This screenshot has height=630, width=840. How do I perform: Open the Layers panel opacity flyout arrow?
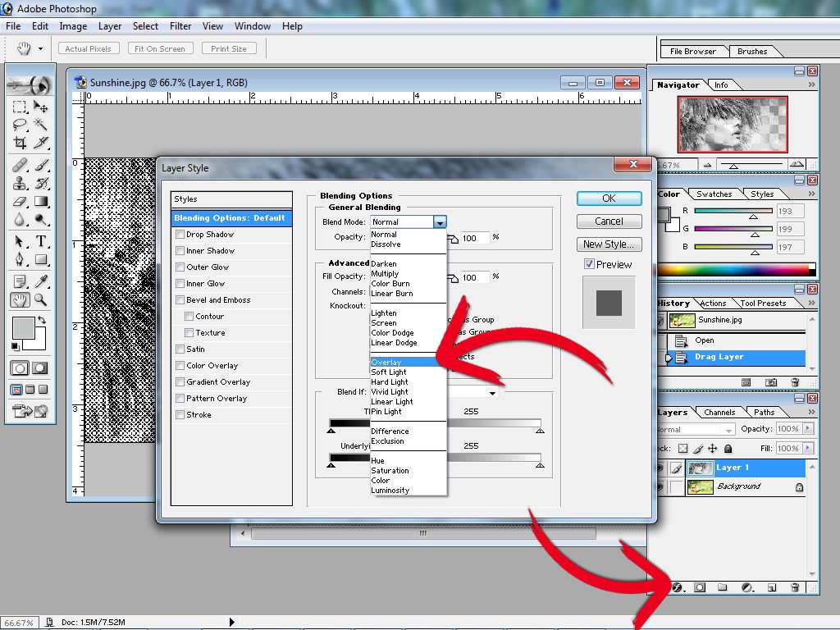tap(809, 429)
